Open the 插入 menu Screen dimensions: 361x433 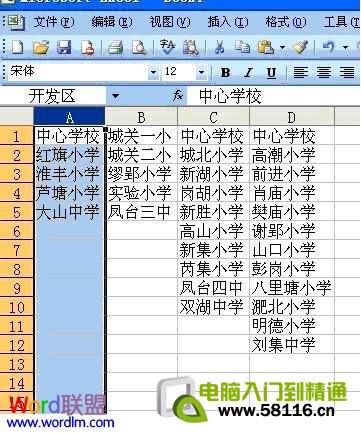(228, 22)
